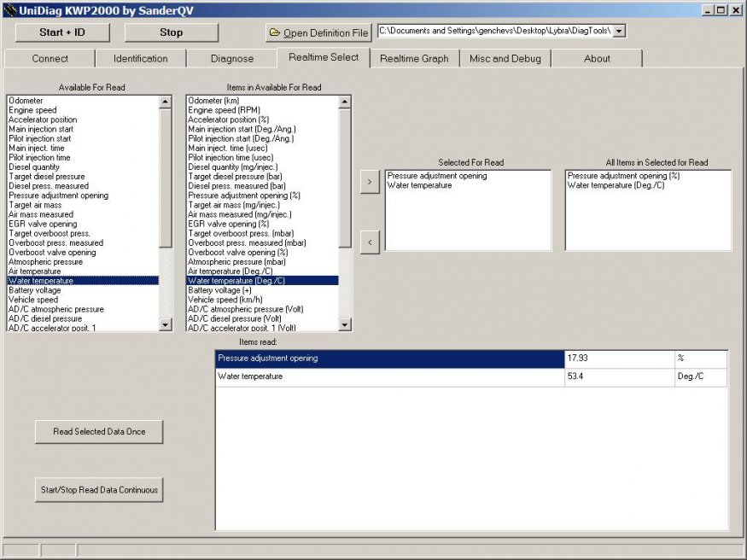Open Definition File with folder icon
747x560 pixels.
[318, 32]
